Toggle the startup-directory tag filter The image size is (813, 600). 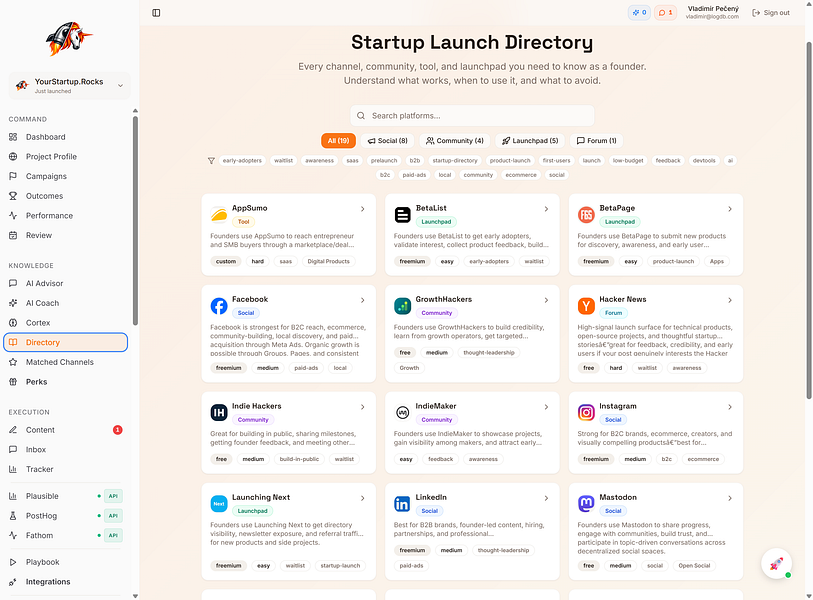[x=455, y=161]
